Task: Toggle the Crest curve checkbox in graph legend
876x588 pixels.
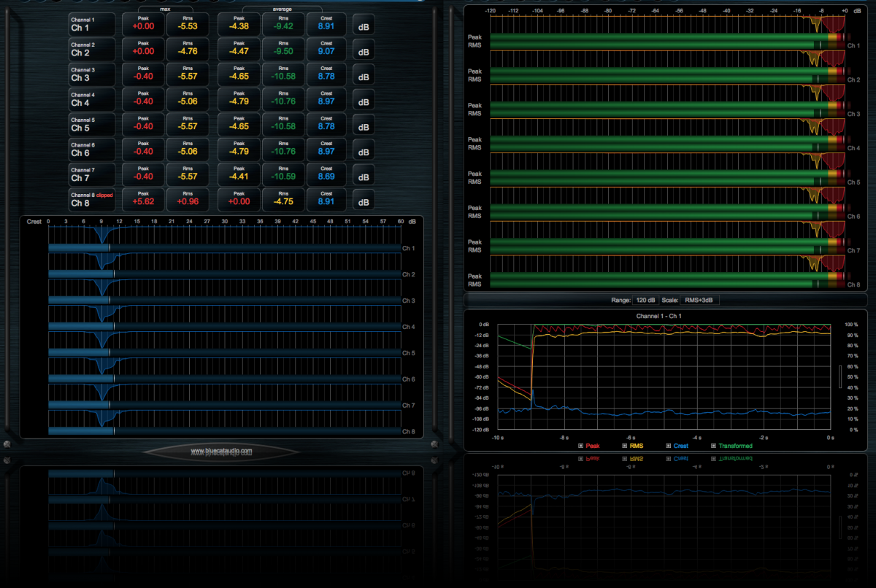Action: [669, 446]
